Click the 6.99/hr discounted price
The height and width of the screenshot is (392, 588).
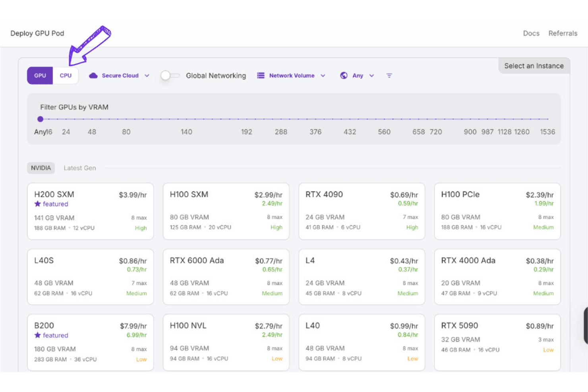(137, 335)
